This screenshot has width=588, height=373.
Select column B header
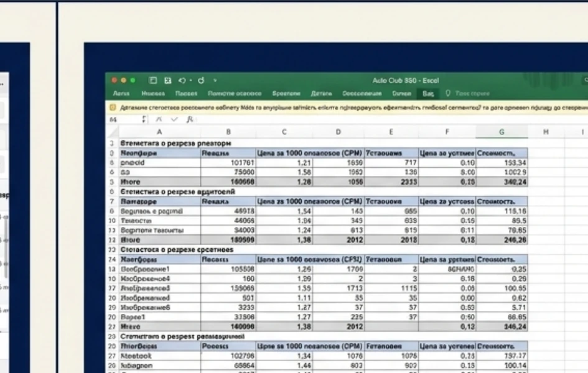click(228, 132)
